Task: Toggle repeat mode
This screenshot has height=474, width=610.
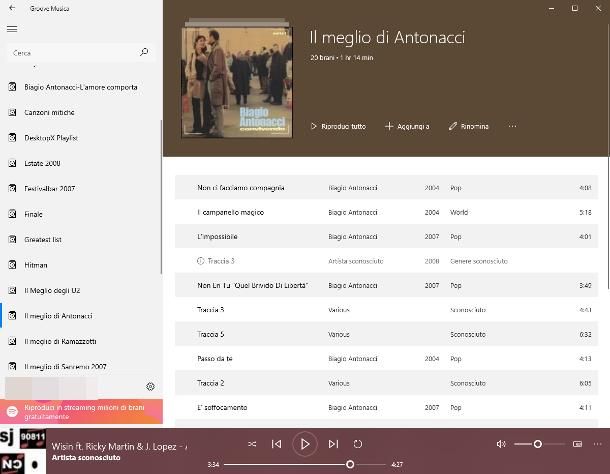Action: 358,444
